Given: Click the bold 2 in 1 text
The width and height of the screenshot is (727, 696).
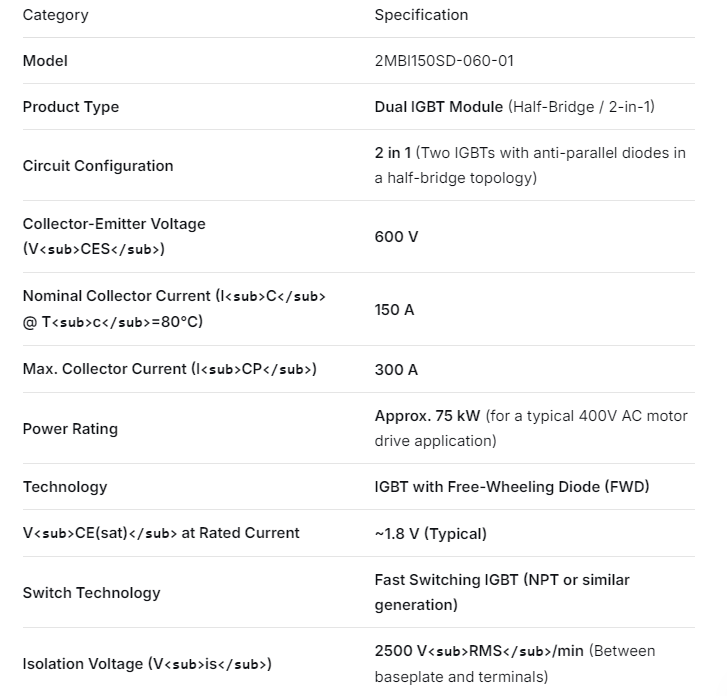Looking at the screenshot, I should click(393, 153).
